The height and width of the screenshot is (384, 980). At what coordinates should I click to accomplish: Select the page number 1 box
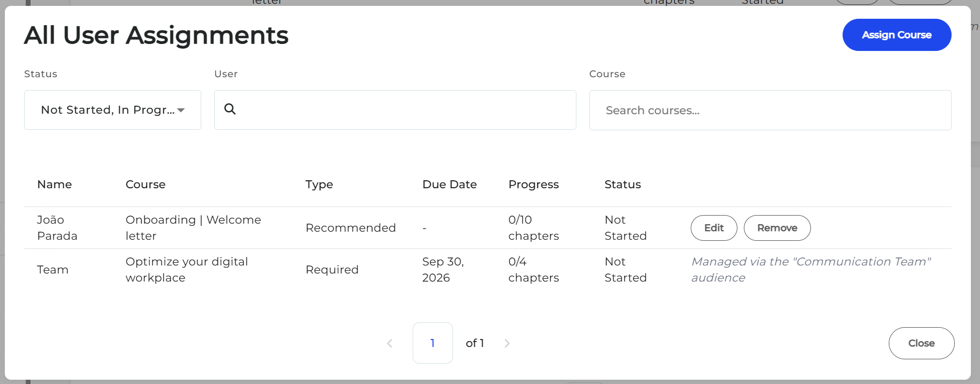[x=433, y=343]
